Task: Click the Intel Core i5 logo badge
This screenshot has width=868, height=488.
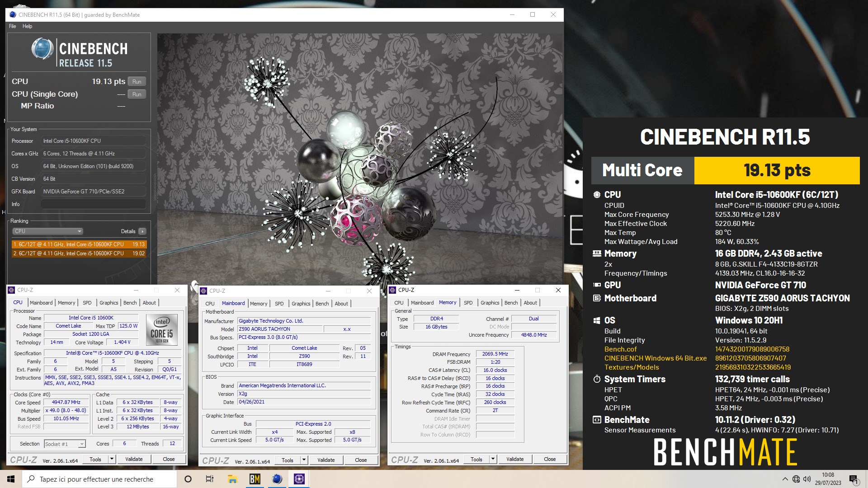Action: (x=162, y=330)
